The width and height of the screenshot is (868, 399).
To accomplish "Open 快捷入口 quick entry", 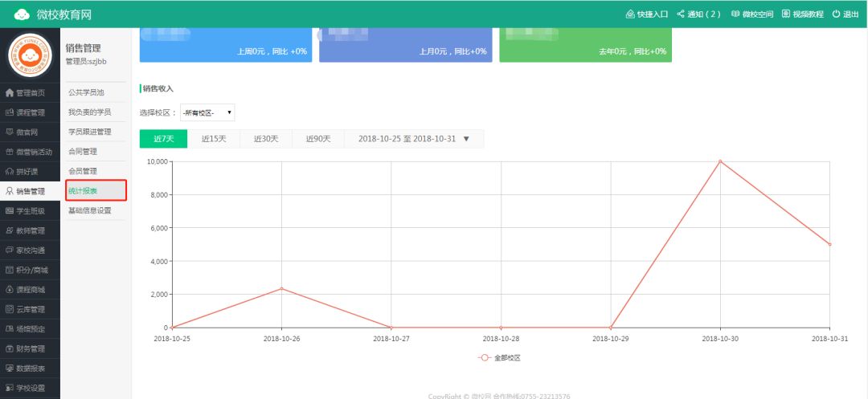I will tap(646, 14).
